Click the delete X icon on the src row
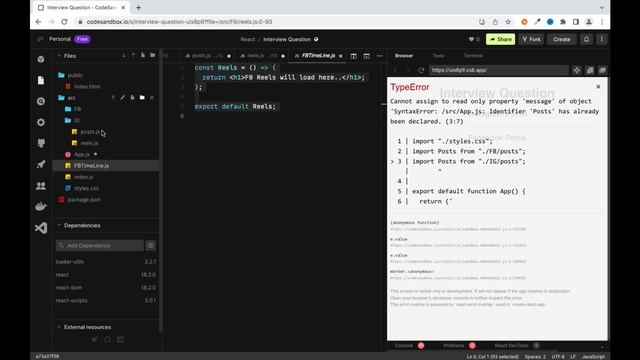640x360 pixels. coord(152,98)
